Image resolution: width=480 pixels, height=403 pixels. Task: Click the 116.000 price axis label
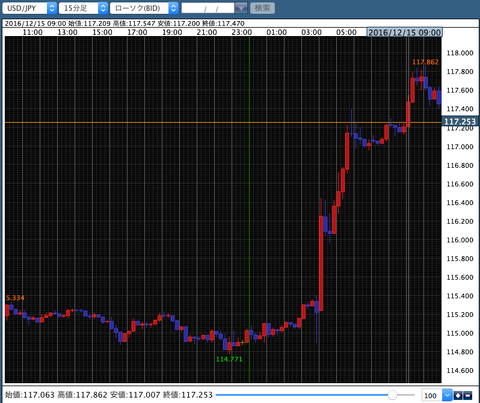(x=460, y=240)
